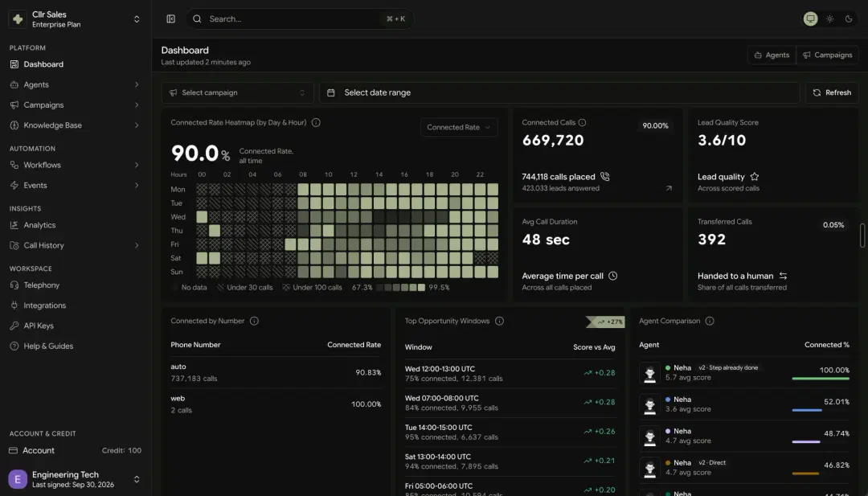868x496 pixels.
Task: Click the Telephony headset icon
Action: [x=14, y=285]
